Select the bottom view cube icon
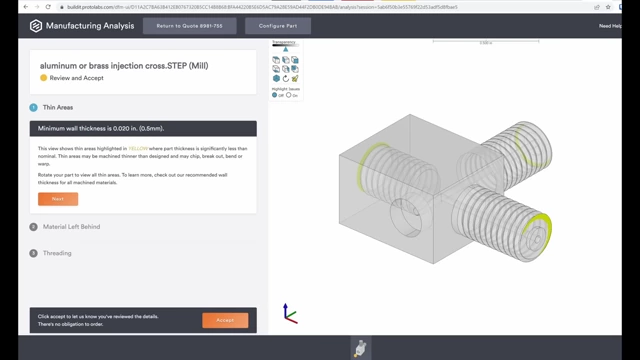This screenshot has height=360, width=640. click(276, 69)
